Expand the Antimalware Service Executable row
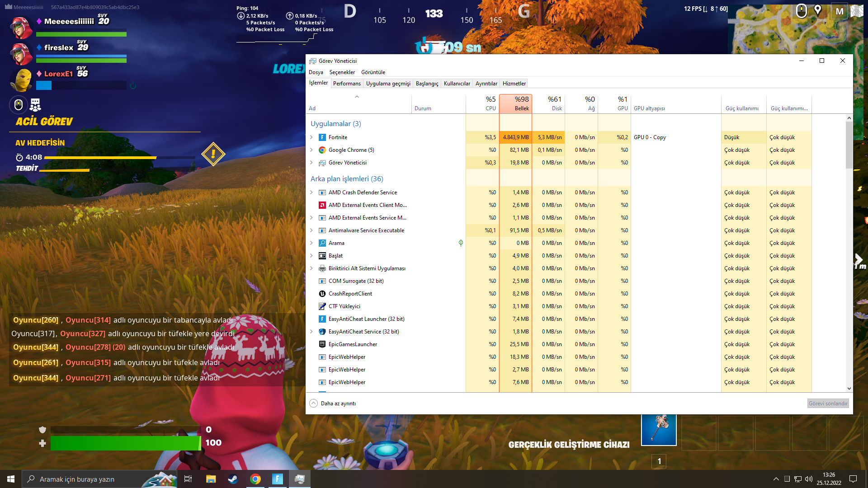This screenshot has width=868, height=488. pyautogui.click(x=311, y=230)
